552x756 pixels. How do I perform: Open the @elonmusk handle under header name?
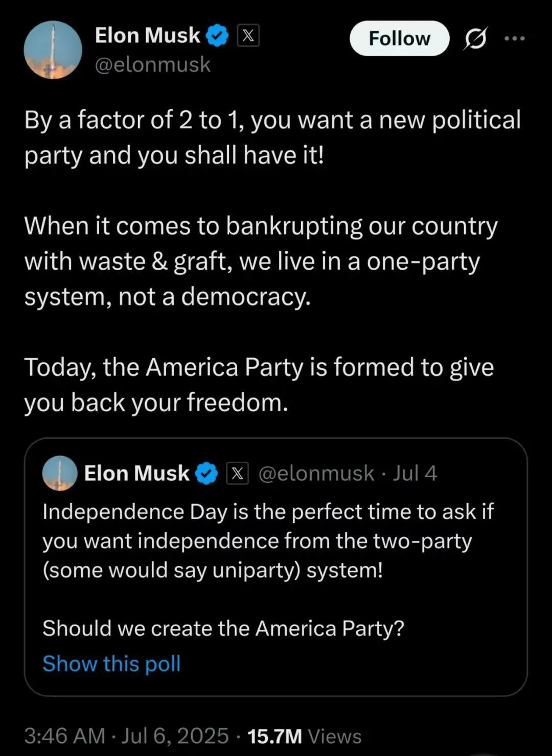(153, 65)
